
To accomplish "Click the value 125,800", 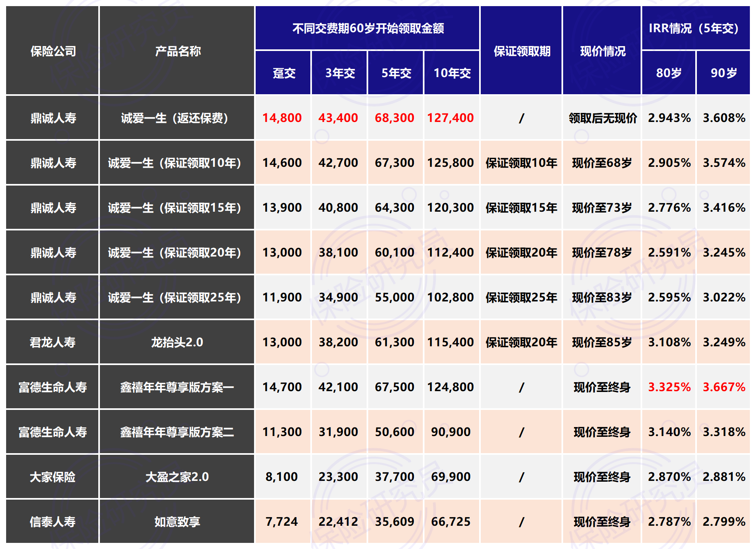I will point(451,163).
